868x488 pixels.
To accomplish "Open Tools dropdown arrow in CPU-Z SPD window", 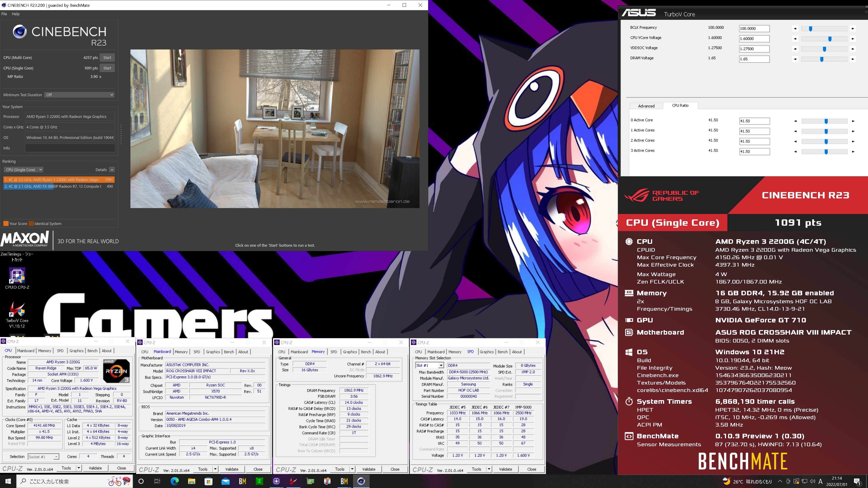I will pos(489,469).
